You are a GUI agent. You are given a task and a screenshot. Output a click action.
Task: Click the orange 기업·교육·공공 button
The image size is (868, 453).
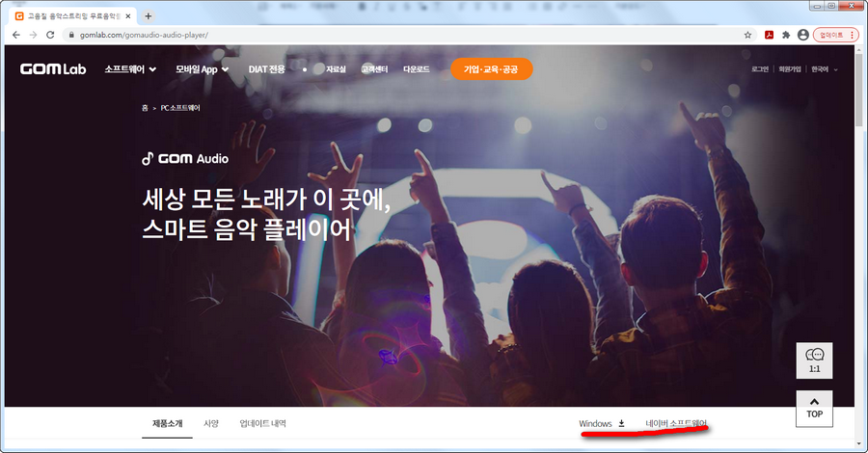tap(492, 69)
